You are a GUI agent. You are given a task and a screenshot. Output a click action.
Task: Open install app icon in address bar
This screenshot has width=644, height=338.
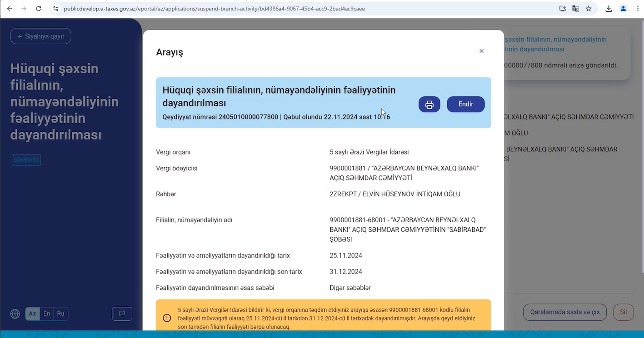pos(563,9)
